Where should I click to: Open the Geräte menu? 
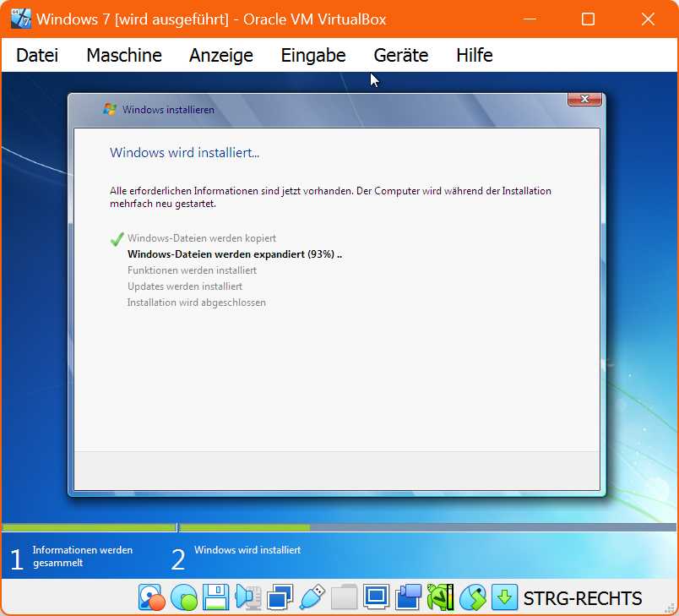pyautogui.click(x=401, y=55)
